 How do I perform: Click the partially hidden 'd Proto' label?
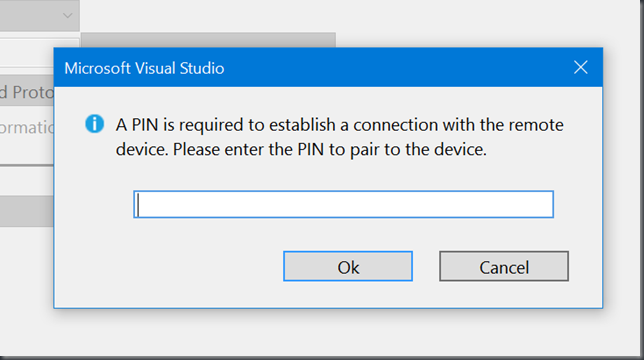tap(27, 92)
